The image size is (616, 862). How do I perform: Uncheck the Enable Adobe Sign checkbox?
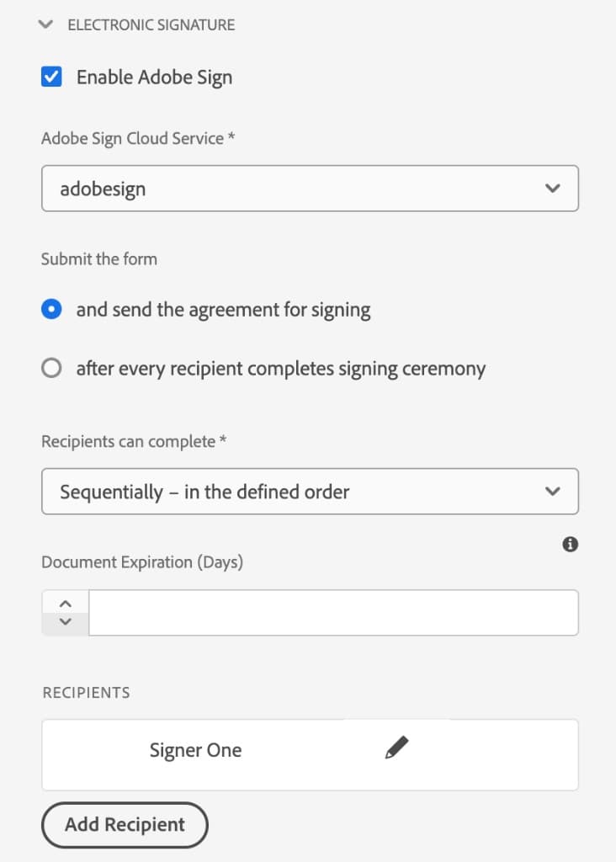click(x=51, y=77)
